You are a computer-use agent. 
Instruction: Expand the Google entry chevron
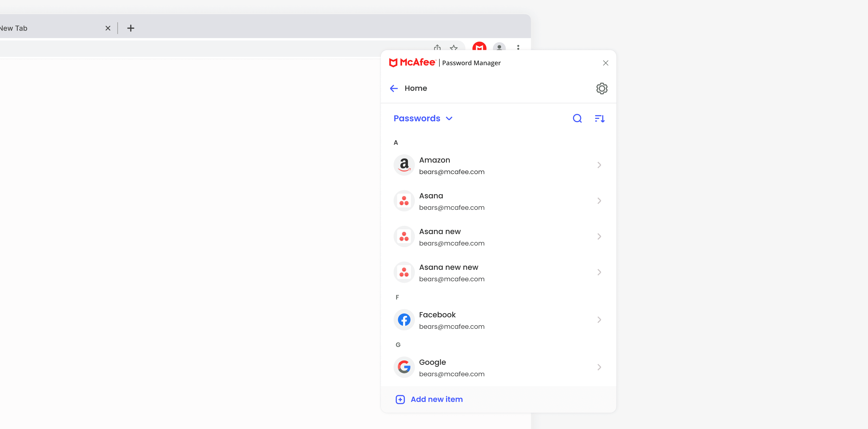click(599, 367)
